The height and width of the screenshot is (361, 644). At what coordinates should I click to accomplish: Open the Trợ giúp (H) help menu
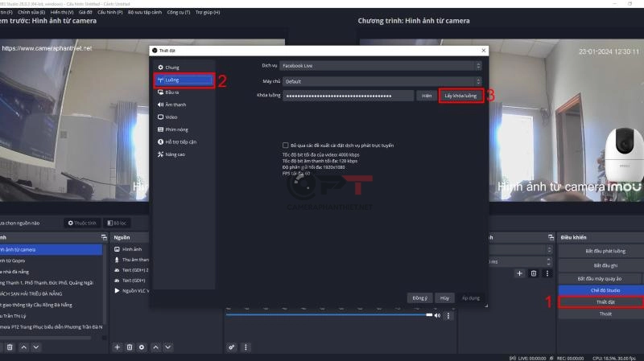click(208, 12)
